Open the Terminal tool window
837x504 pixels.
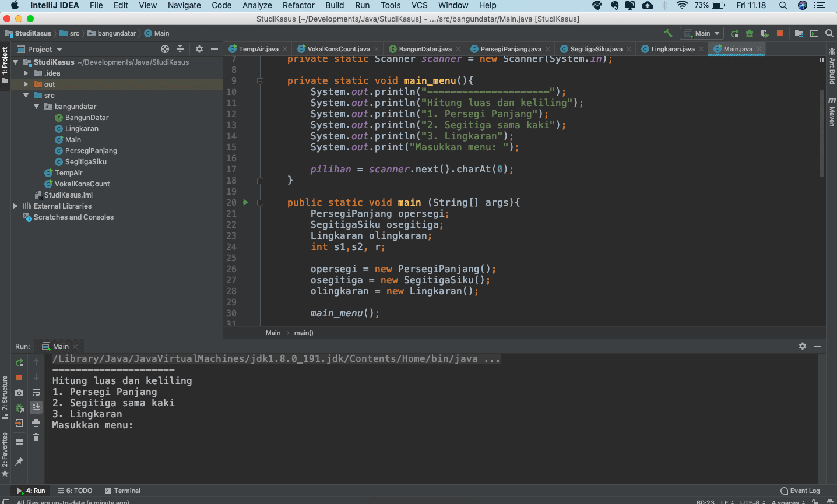(122, 491)
